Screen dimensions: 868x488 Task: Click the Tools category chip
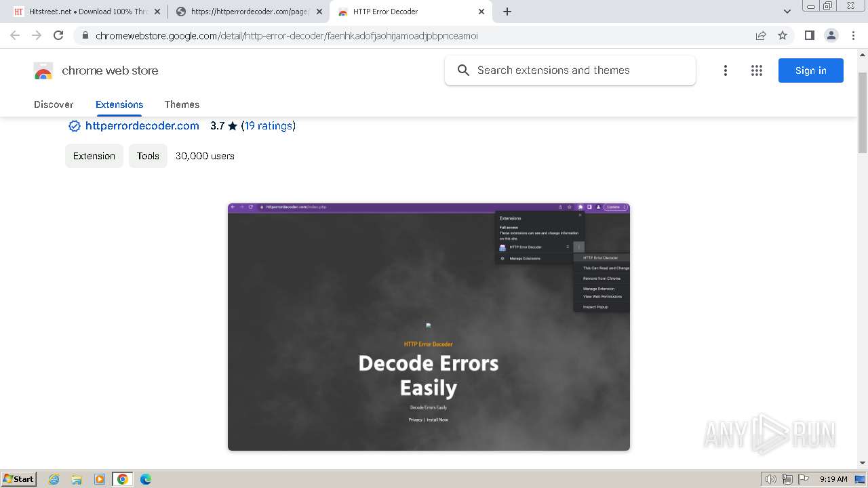click(148, 156)
